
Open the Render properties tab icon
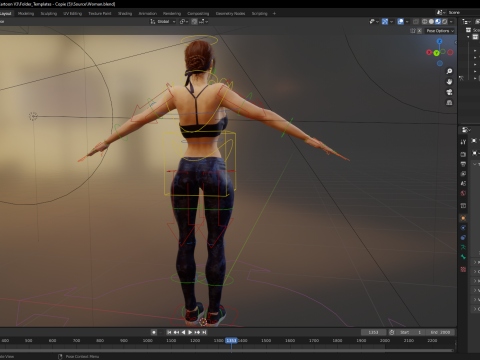pos(463,154)
